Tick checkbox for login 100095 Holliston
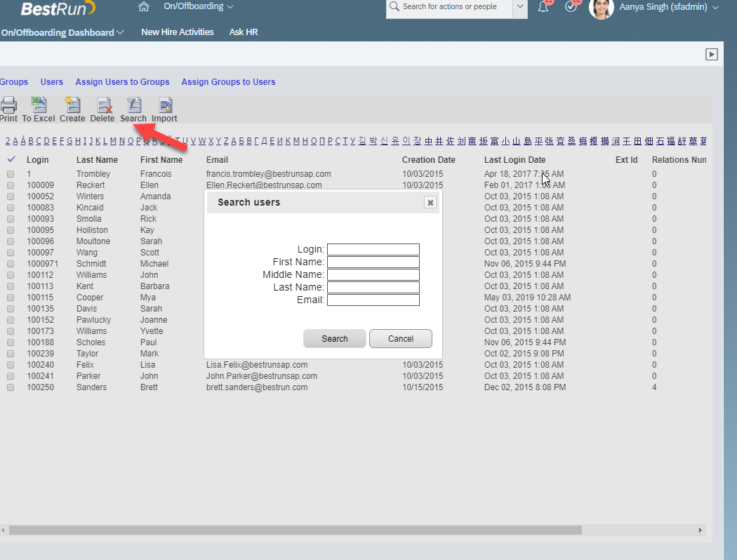The image size is (737, 560). 11,230
